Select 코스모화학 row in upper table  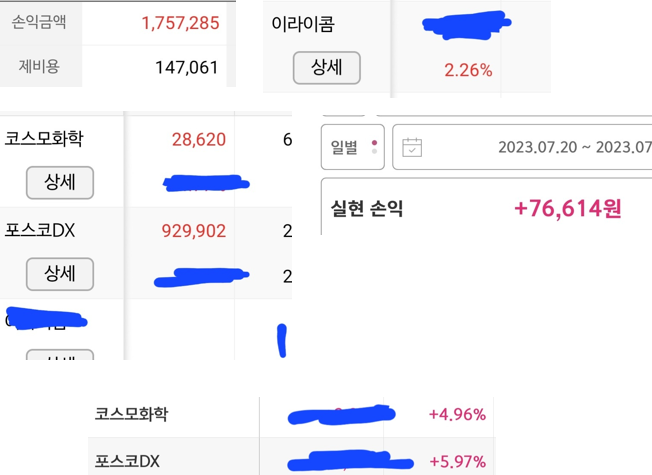click(146, 161)
